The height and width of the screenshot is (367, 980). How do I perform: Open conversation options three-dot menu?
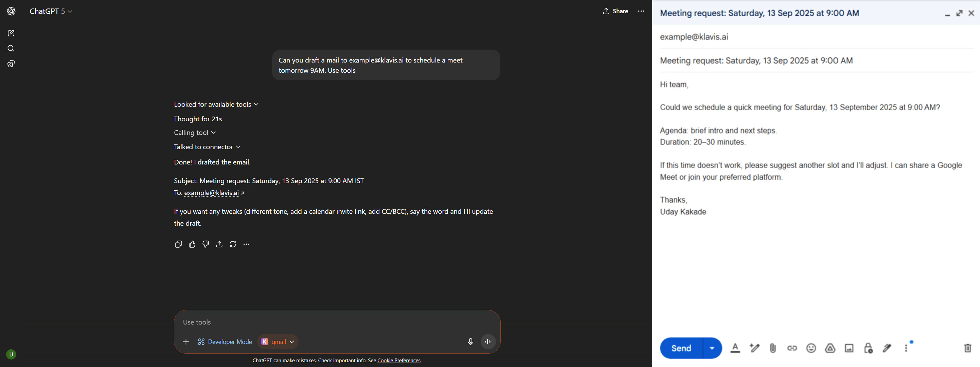[x=641, y=11]
